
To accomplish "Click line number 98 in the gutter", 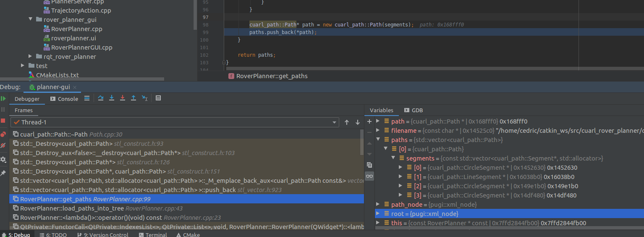I will pyautogui.click(x=205, y=25).
